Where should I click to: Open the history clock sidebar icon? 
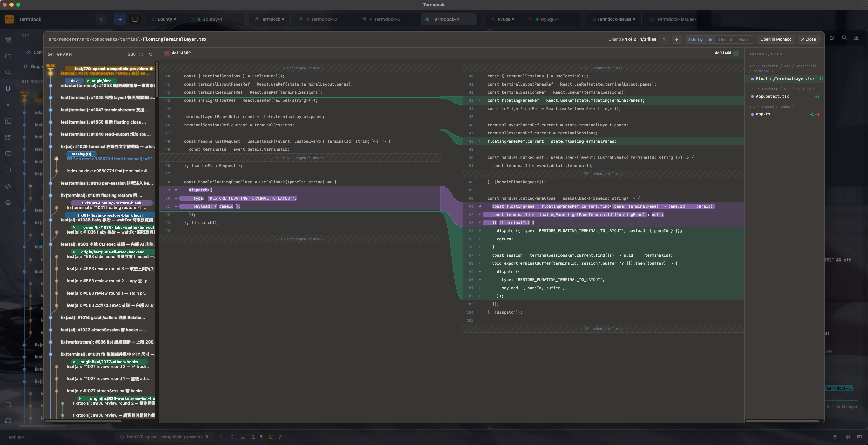click(x=8, y=421)
